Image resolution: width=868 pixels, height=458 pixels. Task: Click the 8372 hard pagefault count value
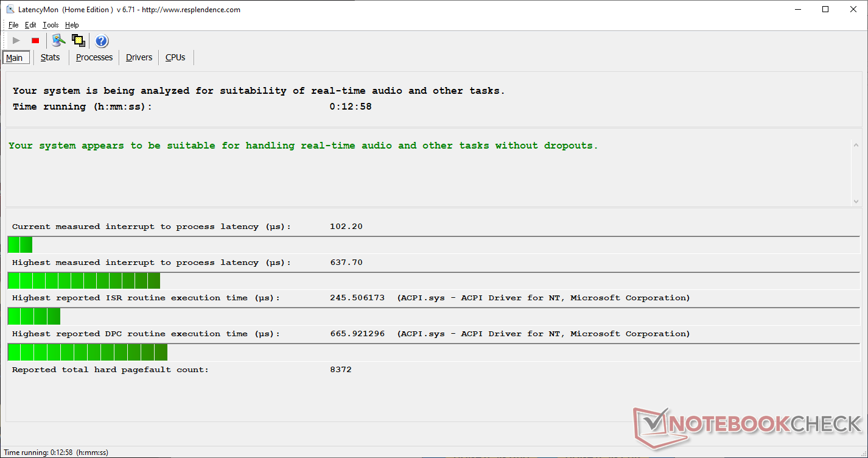pos(340,370)
